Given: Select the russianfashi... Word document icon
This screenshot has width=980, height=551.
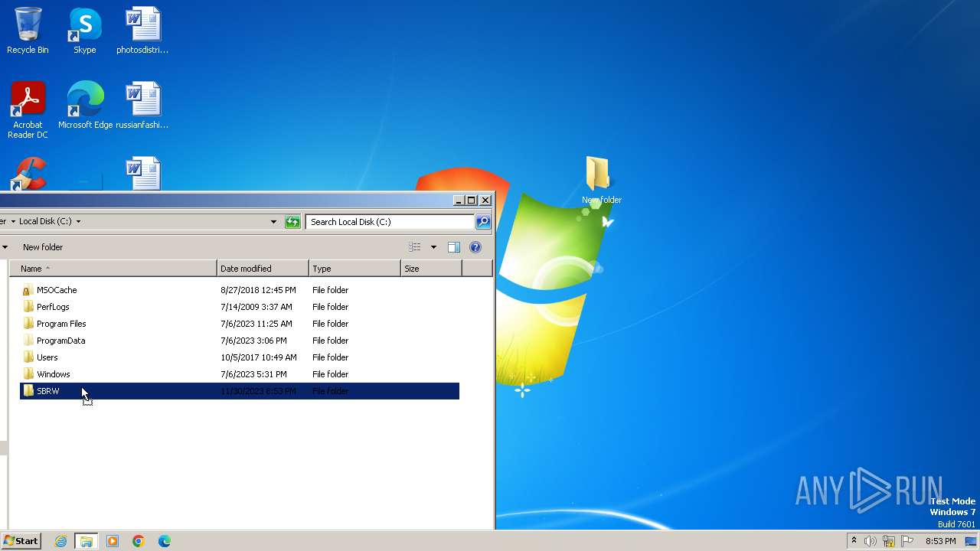Looking at the screenshot, I should [x=142, y=106].
